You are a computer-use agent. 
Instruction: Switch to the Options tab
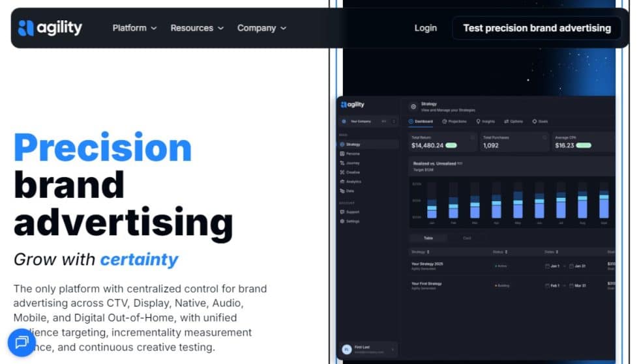(x=514, y=121)
